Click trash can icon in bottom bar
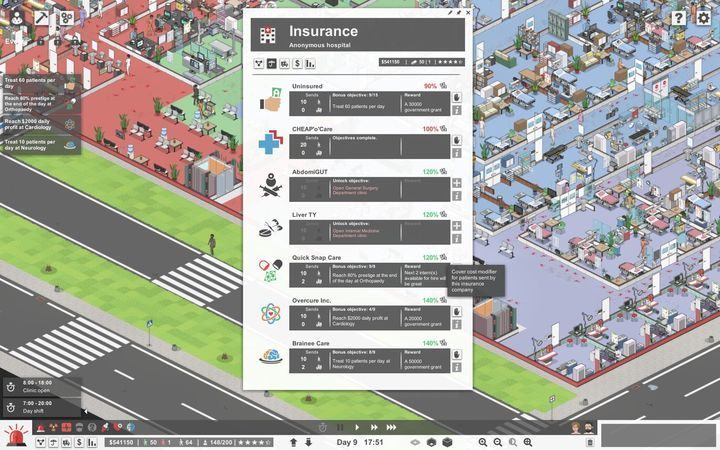The width and height of the screenshot is (720, 450). click(590, 443)
